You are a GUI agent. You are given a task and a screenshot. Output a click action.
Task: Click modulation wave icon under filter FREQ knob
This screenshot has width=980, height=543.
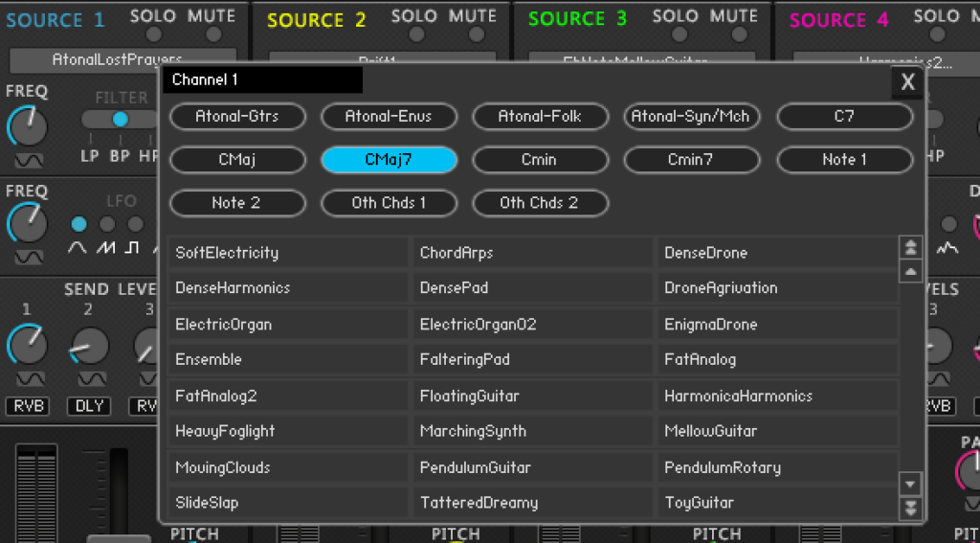pyautogui.click(x=29, y=161)
